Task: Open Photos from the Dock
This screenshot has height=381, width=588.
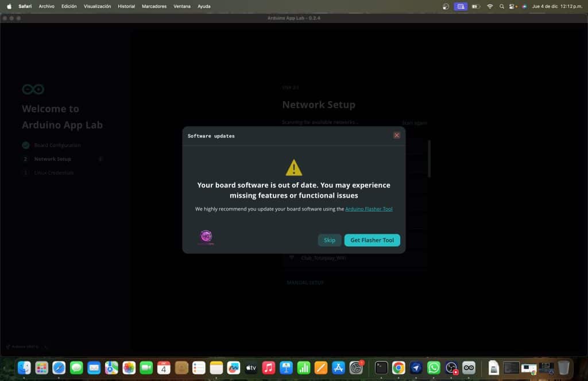Action: coord(129,368)
